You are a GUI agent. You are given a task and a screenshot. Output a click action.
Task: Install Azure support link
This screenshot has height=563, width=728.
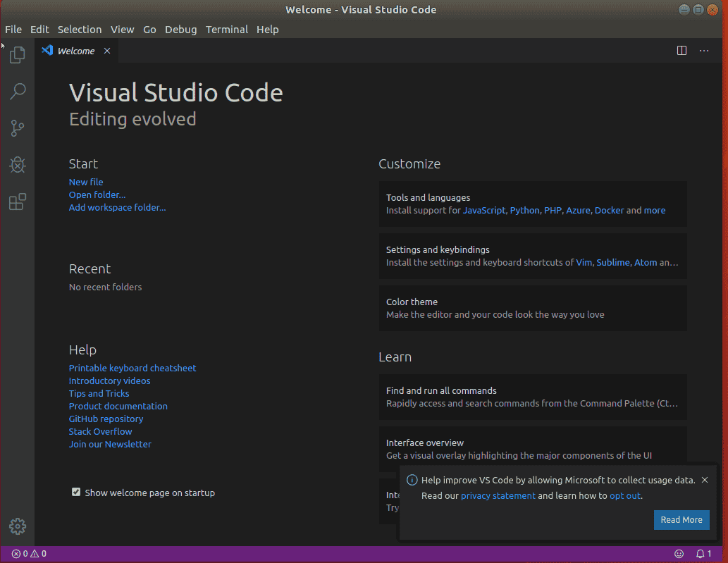pyautogui.click(x=578, y=210)
